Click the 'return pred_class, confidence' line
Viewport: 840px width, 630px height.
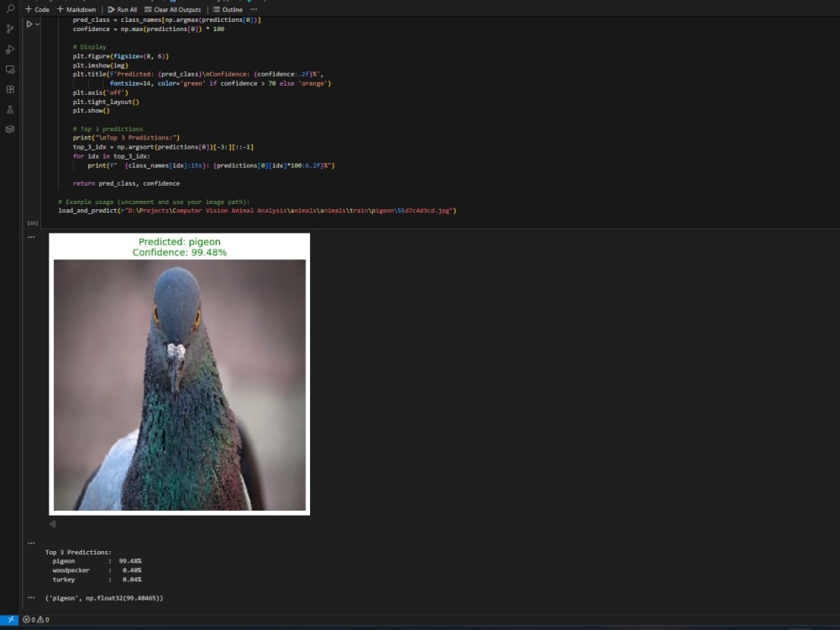pyautogui.click(x=127, y=184)
